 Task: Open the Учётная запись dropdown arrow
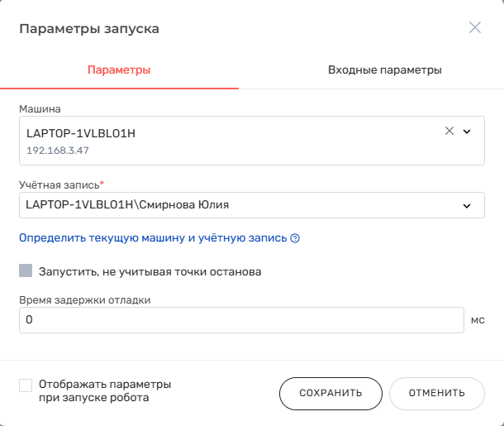tap(467, 205)
